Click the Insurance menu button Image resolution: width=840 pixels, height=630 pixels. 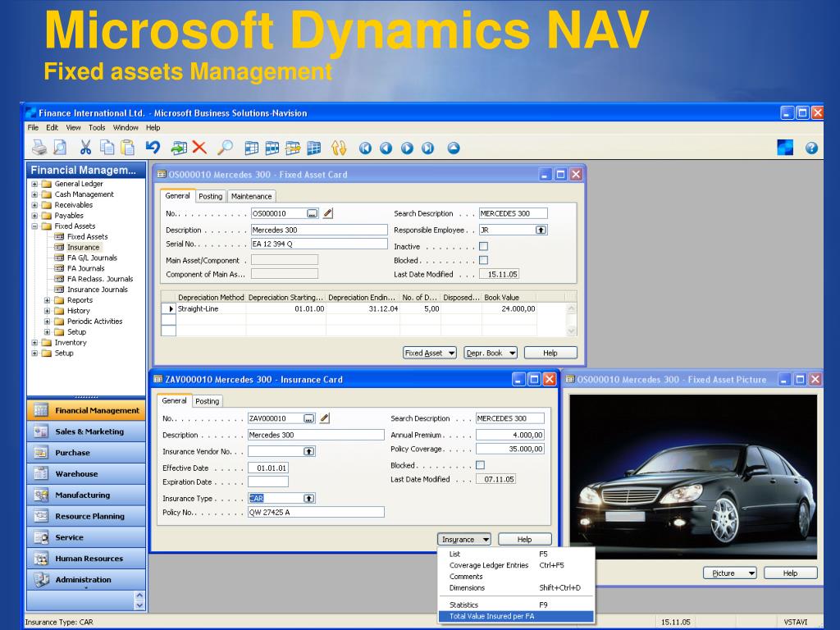coord(464,540)
